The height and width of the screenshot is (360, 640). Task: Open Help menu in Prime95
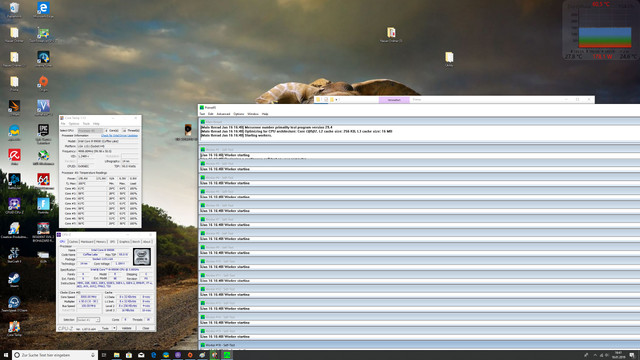265,114
